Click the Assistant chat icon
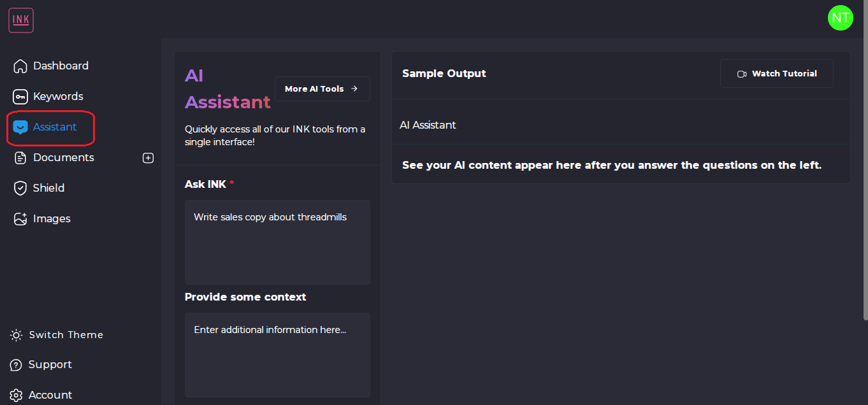Viewport: 868px width, 405px height. tap(20, 127)
